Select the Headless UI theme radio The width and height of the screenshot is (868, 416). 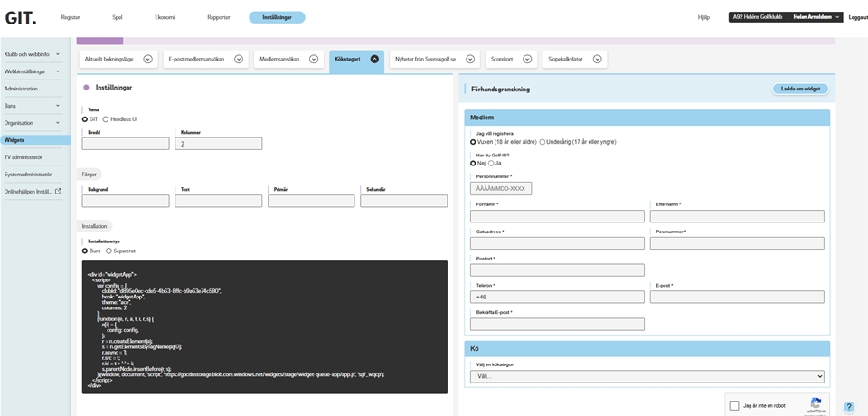106,119
